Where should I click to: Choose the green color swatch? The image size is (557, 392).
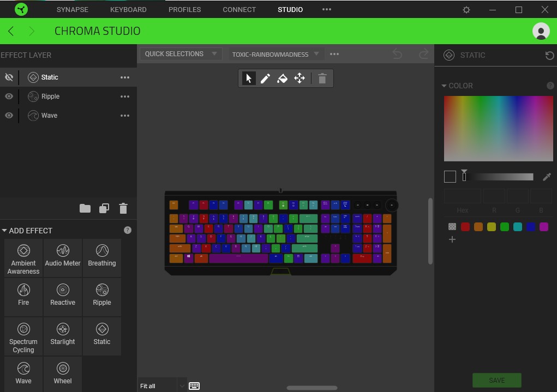click(505, 227)
